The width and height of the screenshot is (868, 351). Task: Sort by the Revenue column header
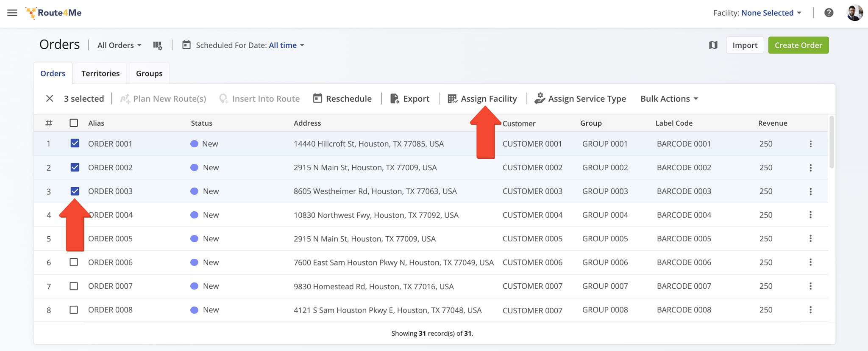[773, 123]
